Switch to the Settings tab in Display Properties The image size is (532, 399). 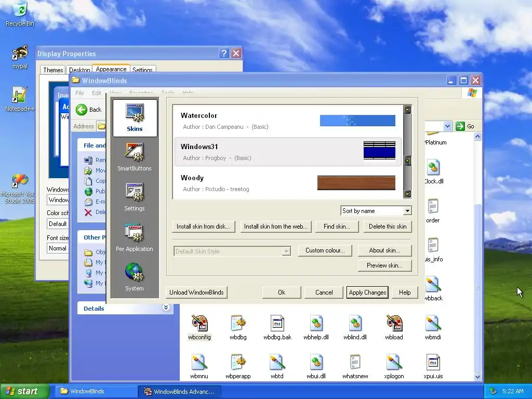pyautogui.click(x=142, y=70)
